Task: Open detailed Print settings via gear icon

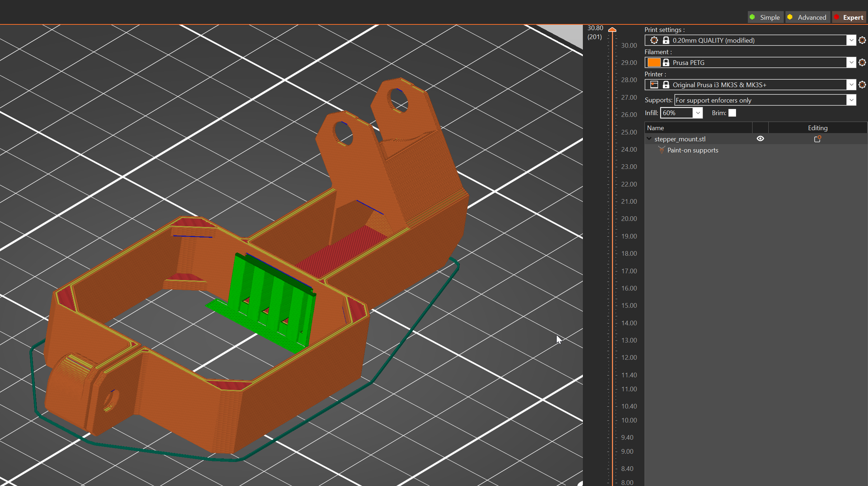Action: pyautogui.click(x=862, y=40)
